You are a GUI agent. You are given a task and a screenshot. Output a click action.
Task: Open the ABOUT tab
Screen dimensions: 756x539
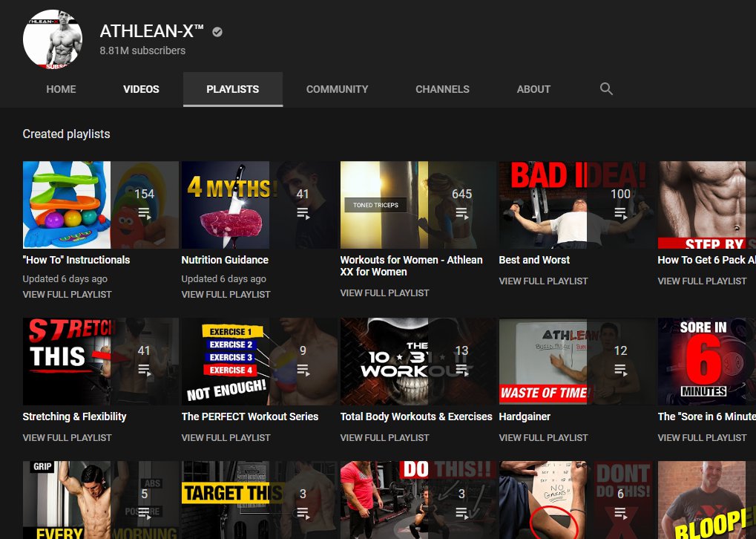tap(533, 89)
